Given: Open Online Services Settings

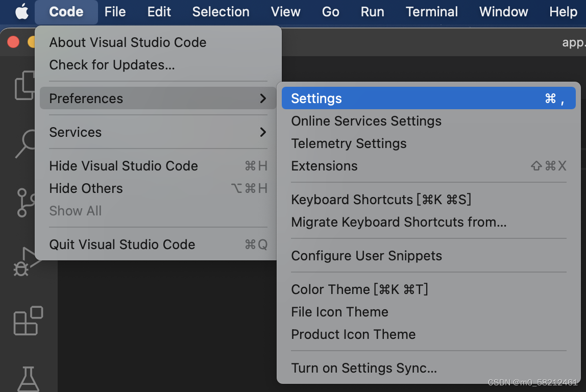Looking at the screenshot, I should (366, 121).
